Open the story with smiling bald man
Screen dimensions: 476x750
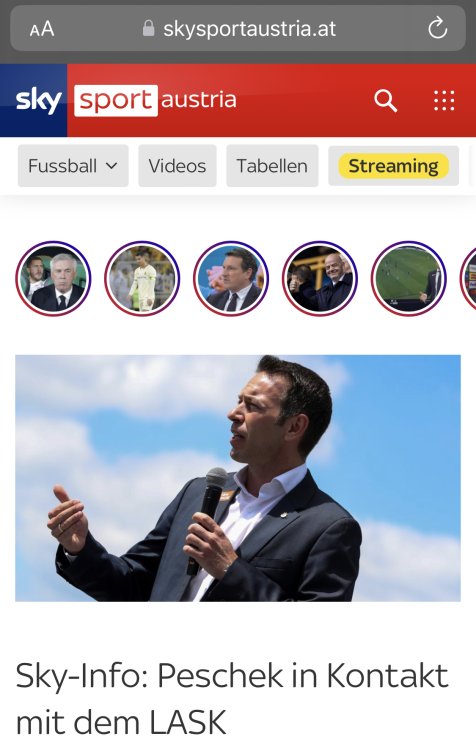(320, 278)
